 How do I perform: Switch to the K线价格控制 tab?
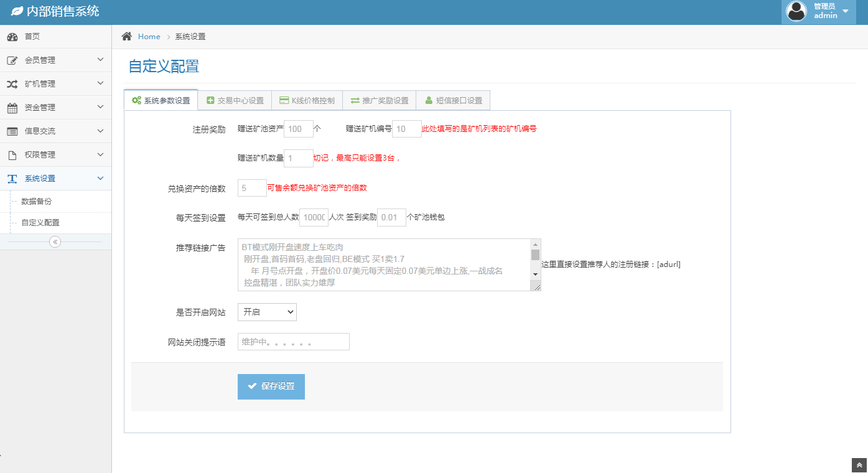307,100
